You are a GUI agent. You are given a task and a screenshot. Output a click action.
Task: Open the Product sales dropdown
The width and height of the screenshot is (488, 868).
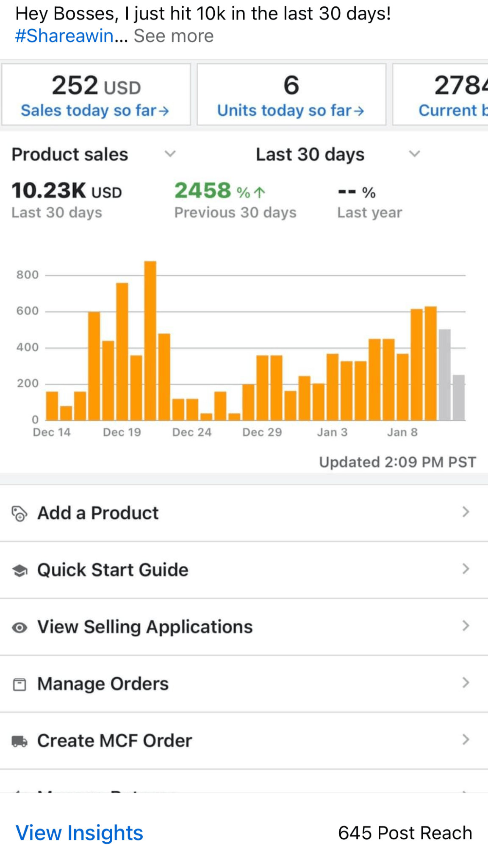coord(170,154)
